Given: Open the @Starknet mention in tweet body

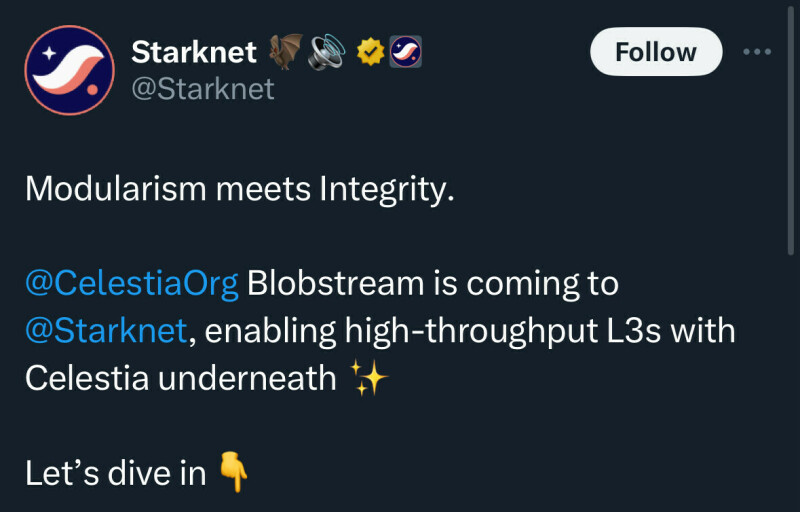Looking at the screenshot, I should tap(106, 331).
